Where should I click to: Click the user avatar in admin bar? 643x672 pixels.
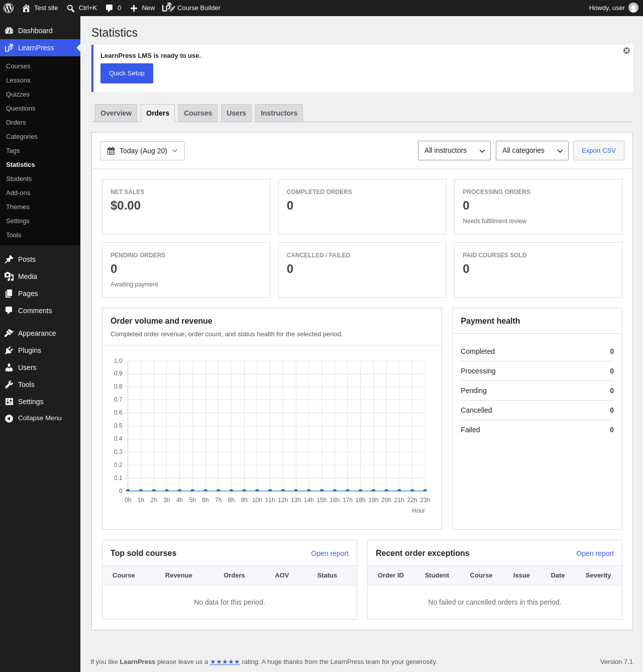click(x=633, y=8)
